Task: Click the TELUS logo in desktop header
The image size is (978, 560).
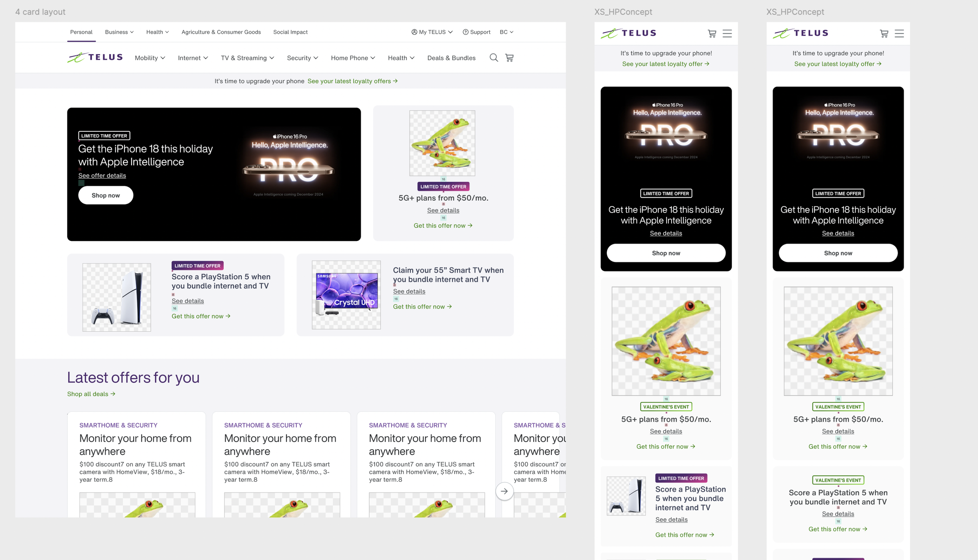Action: pyautogui.click(x=95, y=57)
